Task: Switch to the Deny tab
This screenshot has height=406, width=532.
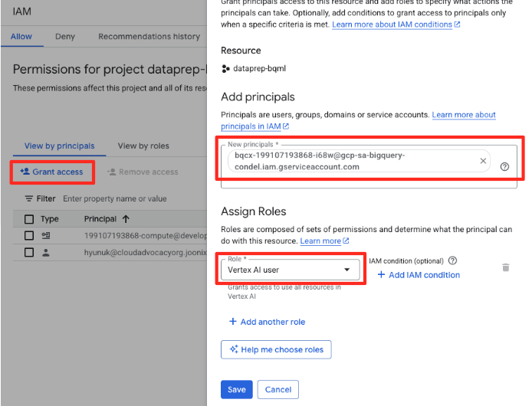Action: click(65, 37)
